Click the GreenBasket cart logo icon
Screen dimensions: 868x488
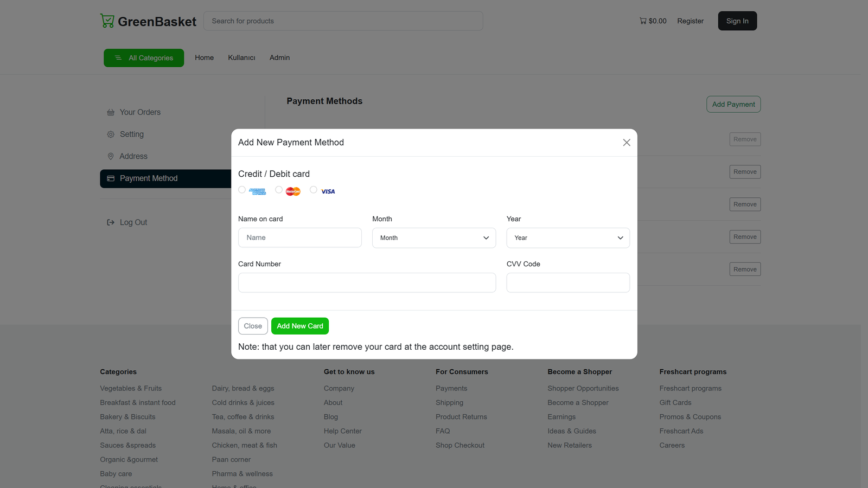107,21
